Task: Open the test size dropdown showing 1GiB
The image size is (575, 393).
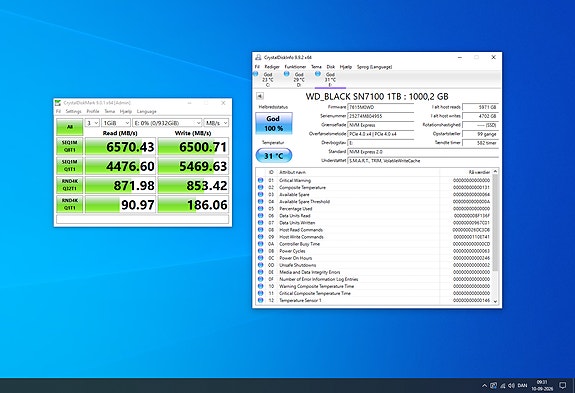Action: (x=116, y=123)
